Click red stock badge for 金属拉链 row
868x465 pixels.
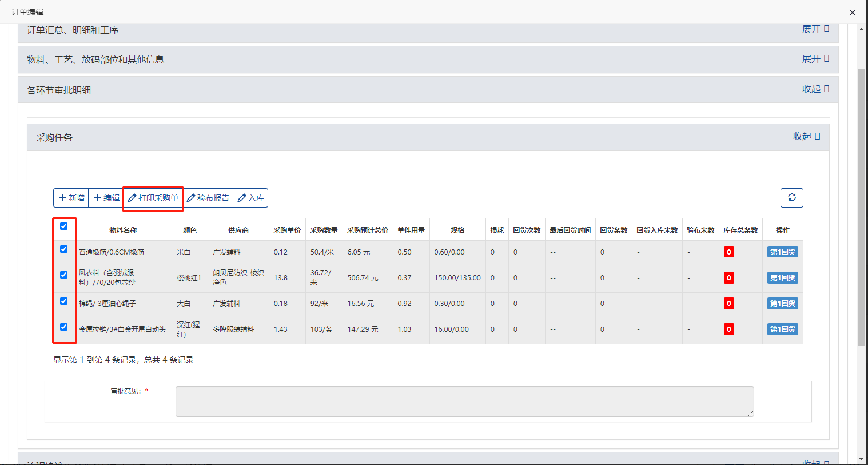tap(728, 329)
